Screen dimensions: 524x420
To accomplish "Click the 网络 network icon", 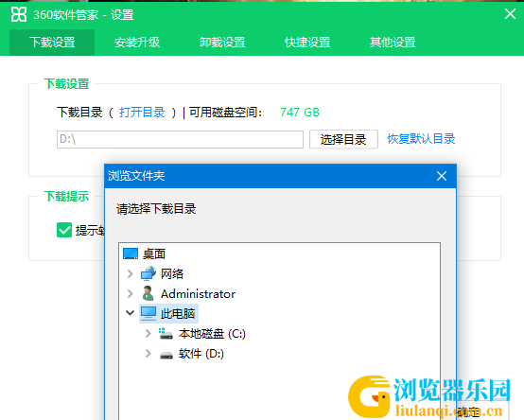I will [x=148, y=273].
